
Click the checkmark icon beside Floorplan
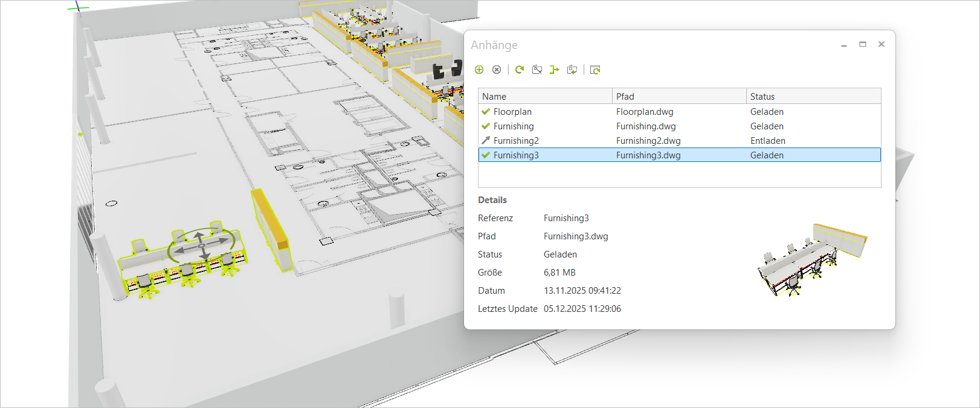click(x=486, y=111)
